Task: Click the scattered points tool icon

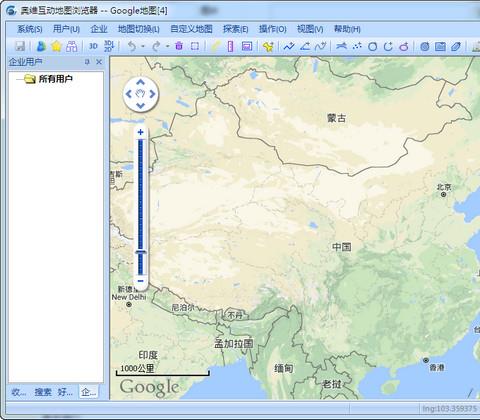Action: pyautogui.click(x=357, y=46)
